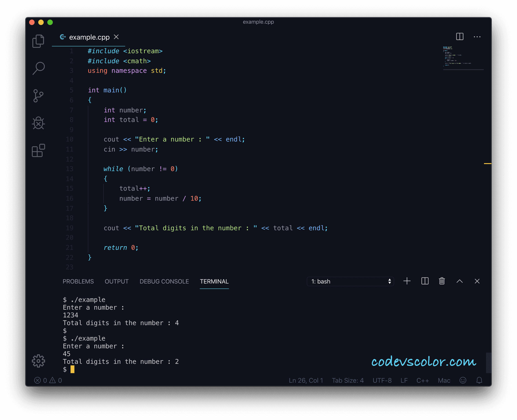Switch to the DEBUG CONSOLE tab
This screenshot has height=420, width=517.
coord(164,281)
